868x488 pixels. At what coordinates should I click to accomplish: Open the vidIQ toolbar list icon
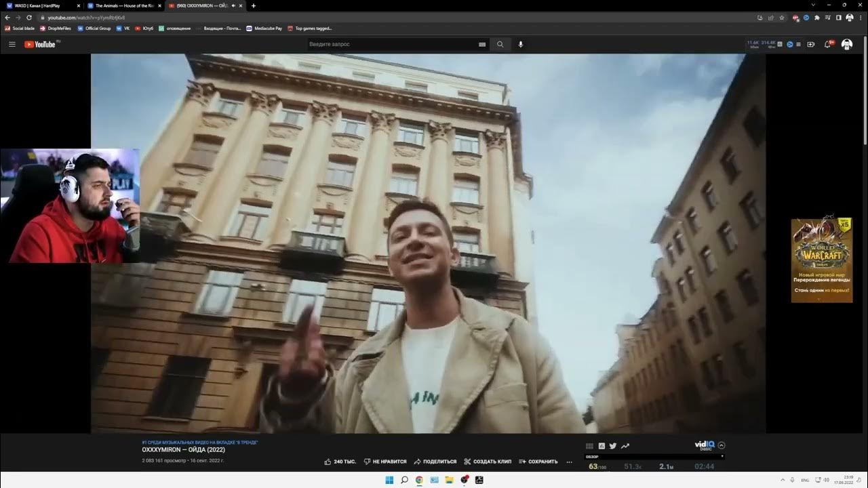point(800,44)
